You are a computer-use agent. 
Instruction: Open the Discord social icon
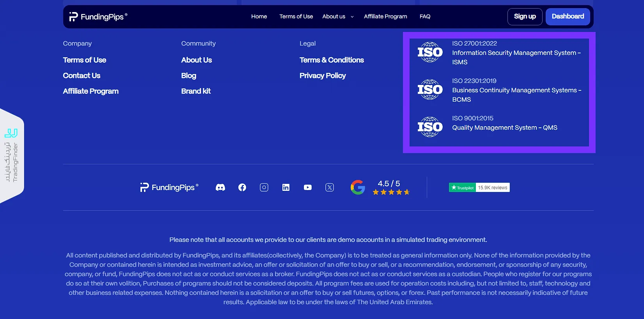point(220,187)
